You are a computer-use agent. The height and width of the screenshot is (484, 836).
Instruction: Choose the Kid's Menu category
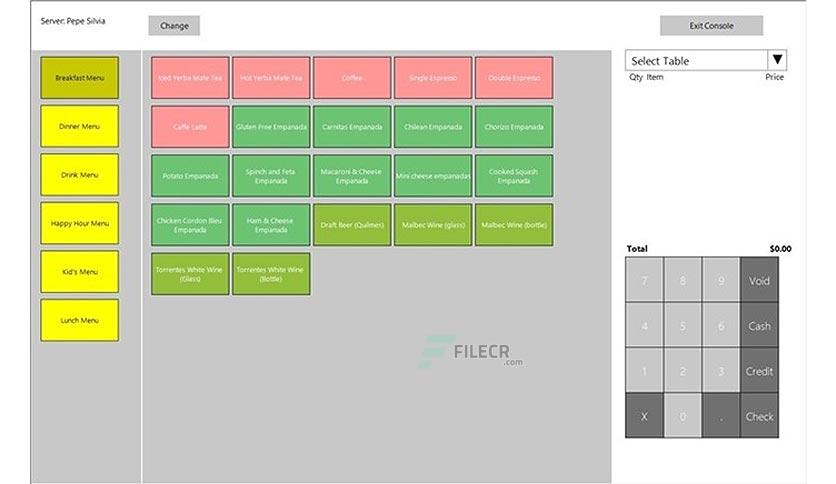[x=79, y=272]
